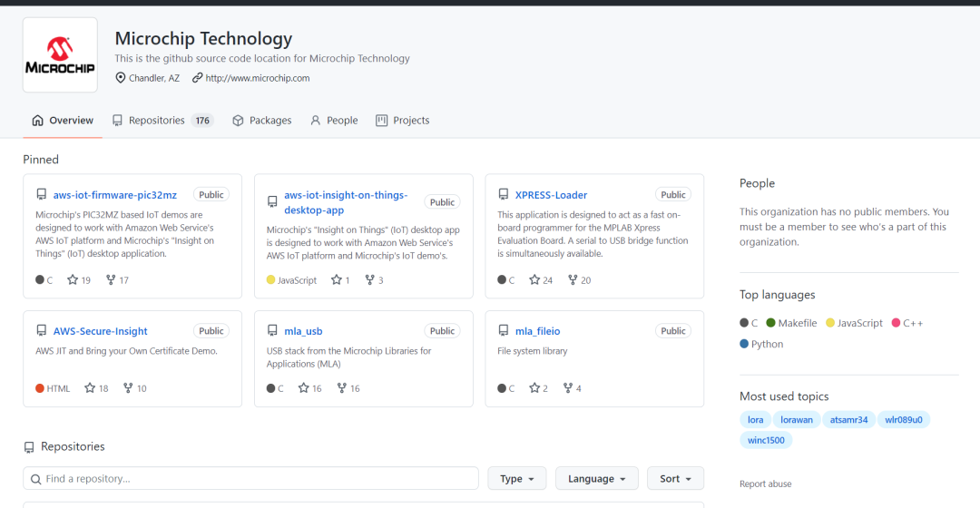Click the 176 repositories counter badge
The height and width of the screenshot is (508, 980).
pos(202,121)
